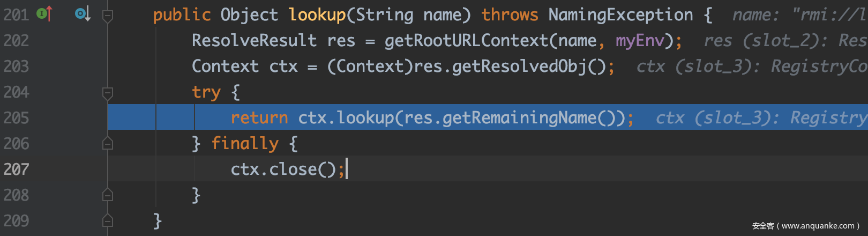Collapse the try block fold marker
Image resolution: width=868 pixels, height=236 pixels.
[107, 93]
